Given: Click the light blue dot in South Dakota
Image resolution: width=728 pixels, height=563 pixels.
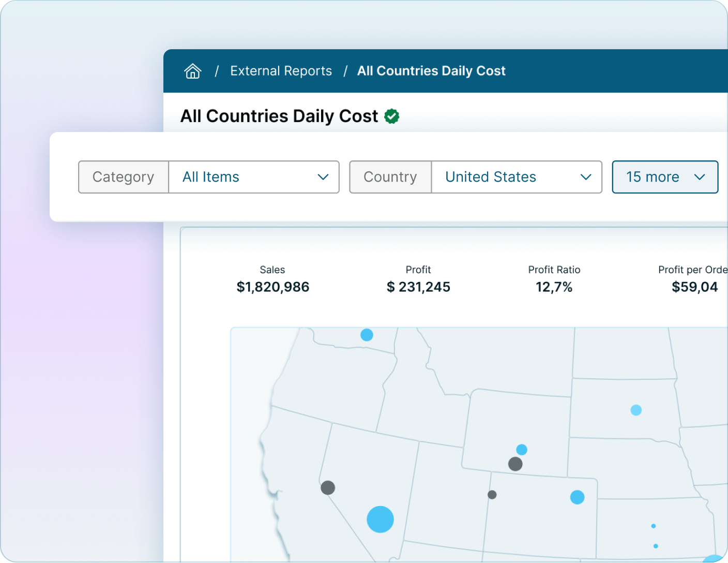Looking at the screenshot, I should click(x=636, y=410).
